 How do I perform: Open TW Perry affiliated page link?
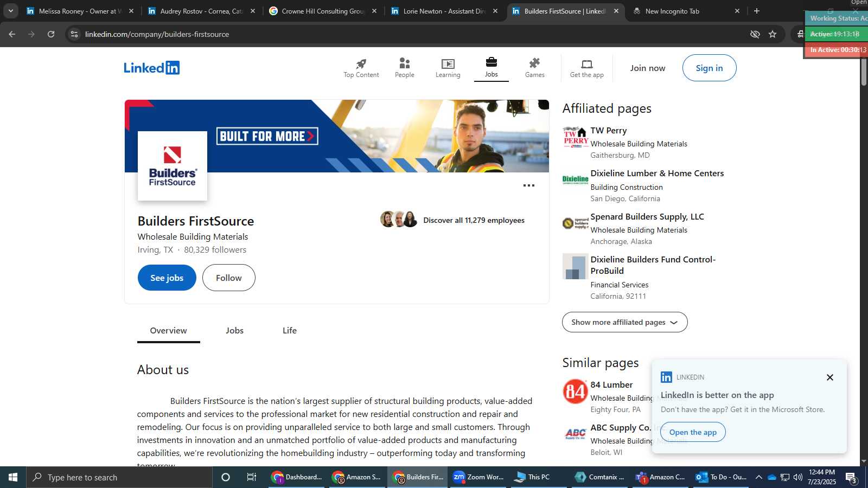pyautogui.click(x=609, y=131)
